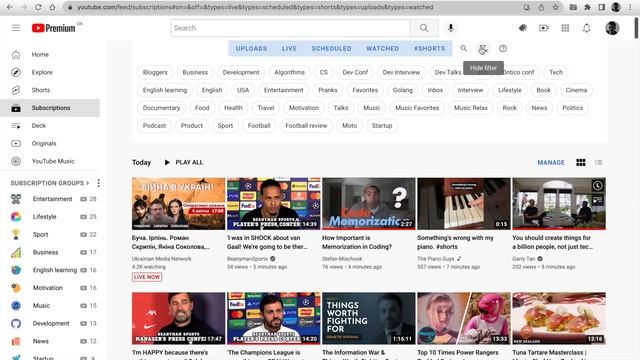Open the piano shorts video thumbnail
The height and width of the screenshot is (360, 640).
[464, 203]
